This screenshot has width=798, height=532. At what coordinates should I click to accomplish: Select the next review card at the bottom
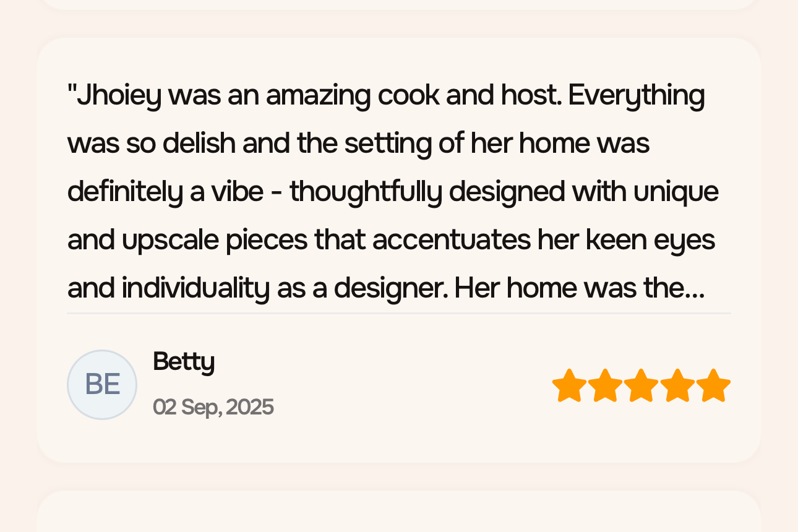click(398, 513)
